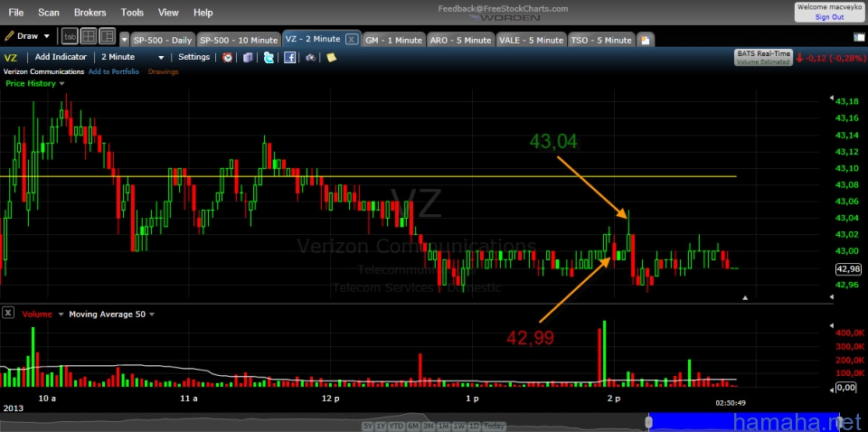Select the single tab layout icon

click(70, 36)
